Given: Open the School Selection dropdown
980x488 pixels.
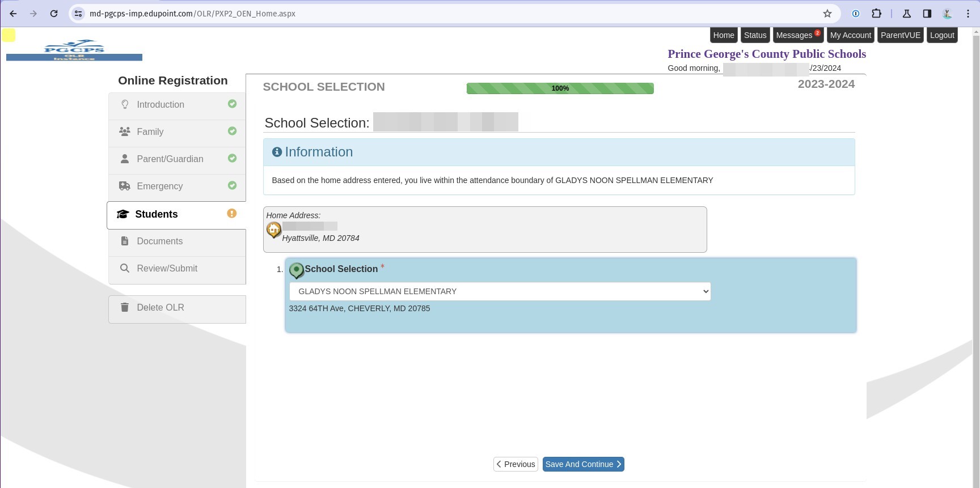Looking at the screenshot, I should (x=500, y=291).
